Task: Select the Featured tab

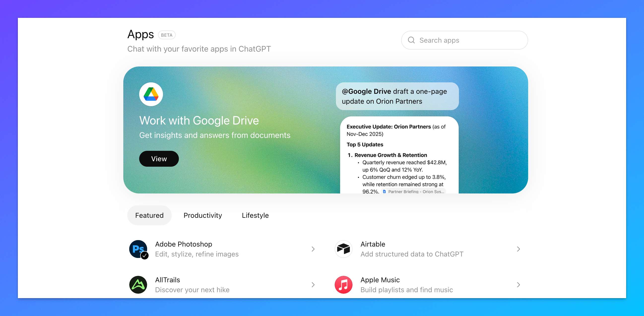Action: 149,215
